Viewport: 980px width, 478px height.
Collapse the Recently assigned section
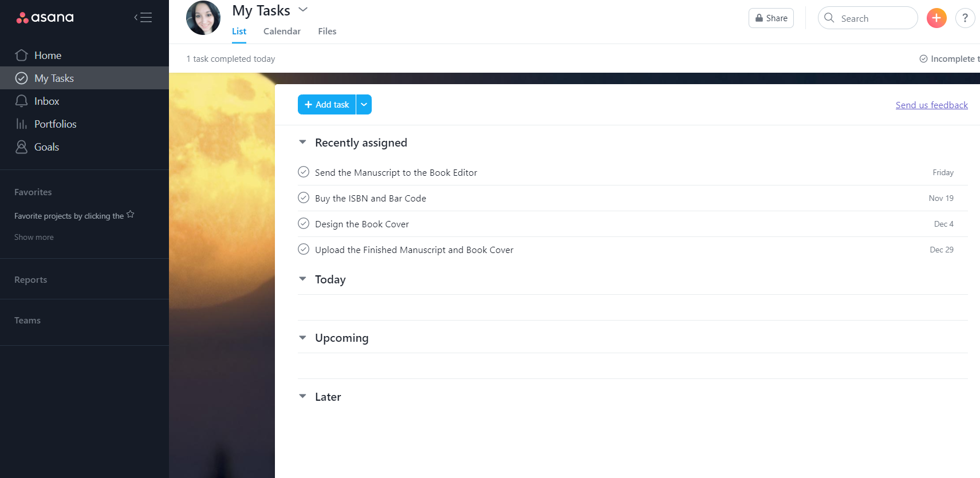pyautogui.click(x=302, y=142)
